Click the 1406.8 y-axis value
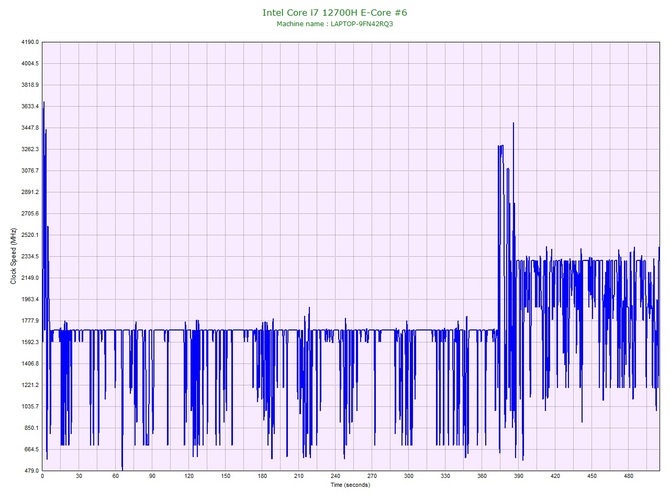The height and width of the screenshot is (502, 670). click(30, 364)
